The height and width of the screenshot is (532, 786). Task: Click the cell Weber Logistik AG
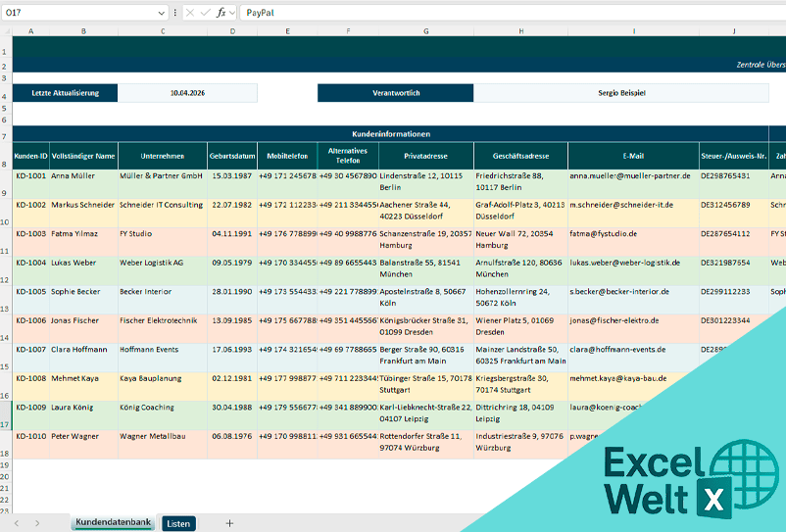click(163, 271)
